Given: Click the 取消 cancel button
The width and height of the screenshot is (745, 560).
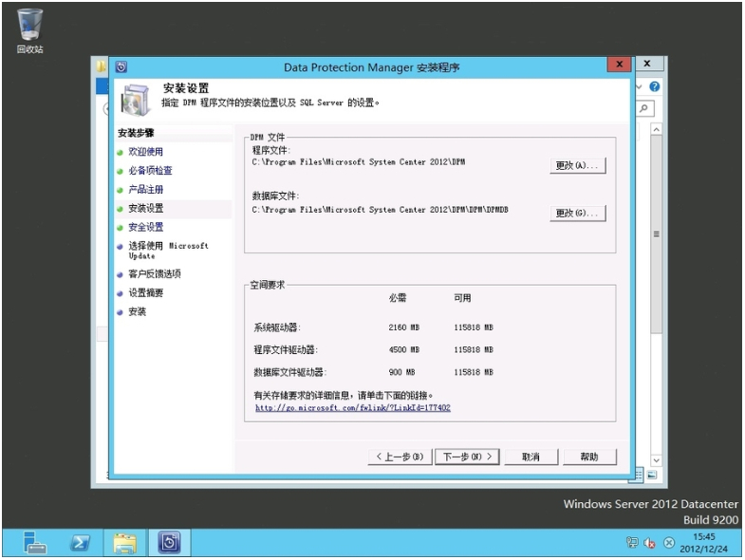Looking at the screenshot, I should click(531, 457).
